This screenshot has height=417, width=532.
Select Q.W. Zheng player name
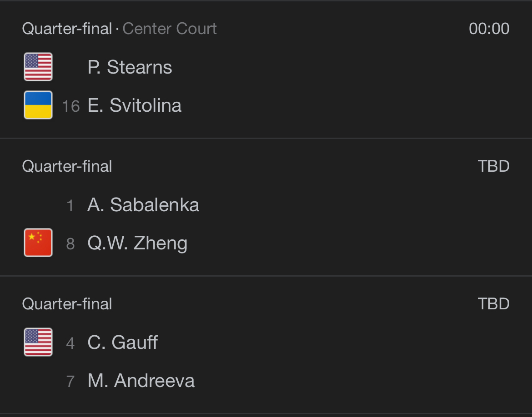137,243
